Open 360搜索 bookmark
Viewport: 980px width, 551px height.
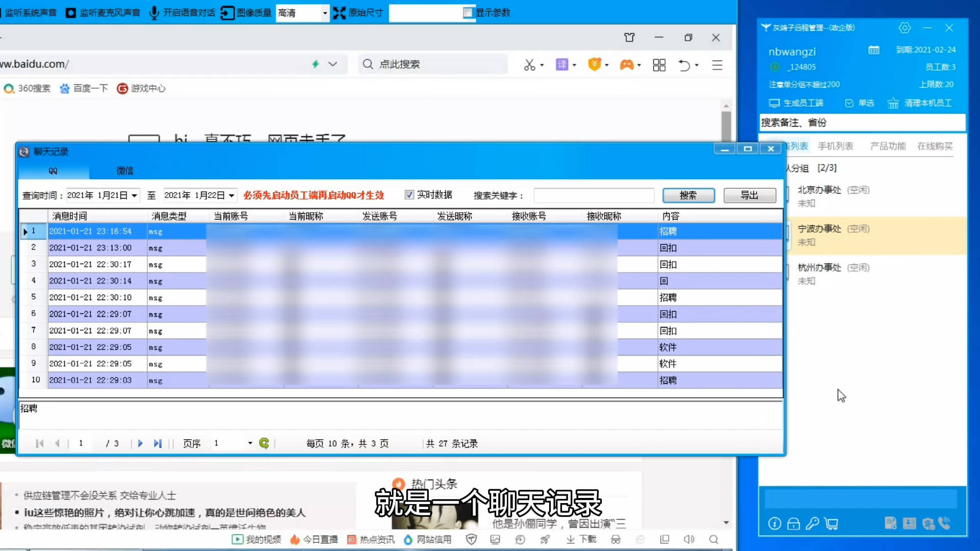pos(28,88)
